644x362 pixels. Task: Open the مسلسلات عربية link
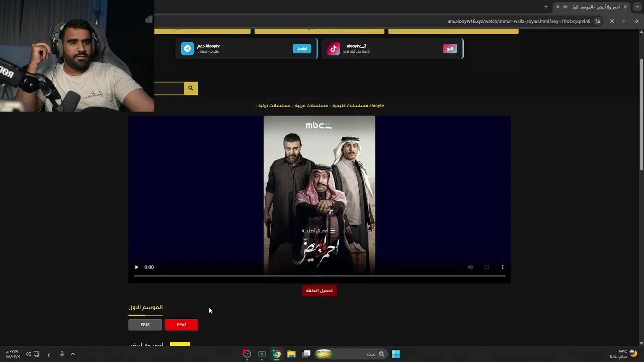311,106
